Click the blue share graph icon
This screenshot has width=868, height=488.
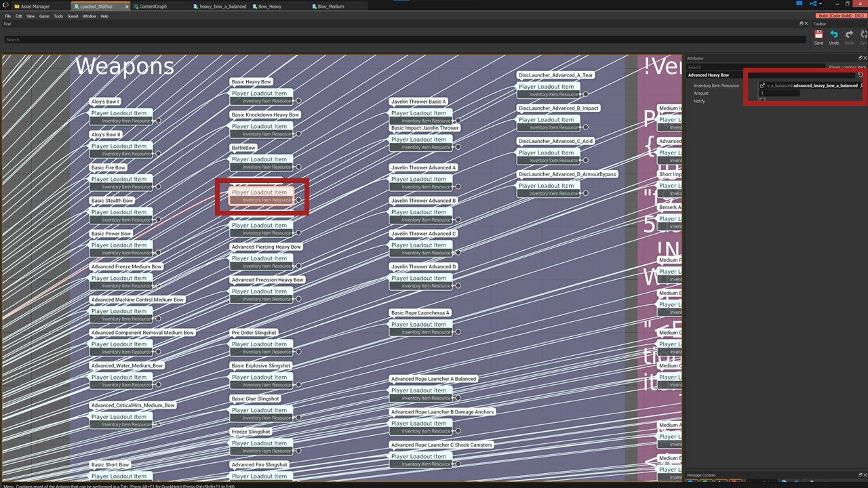(814, 3)
